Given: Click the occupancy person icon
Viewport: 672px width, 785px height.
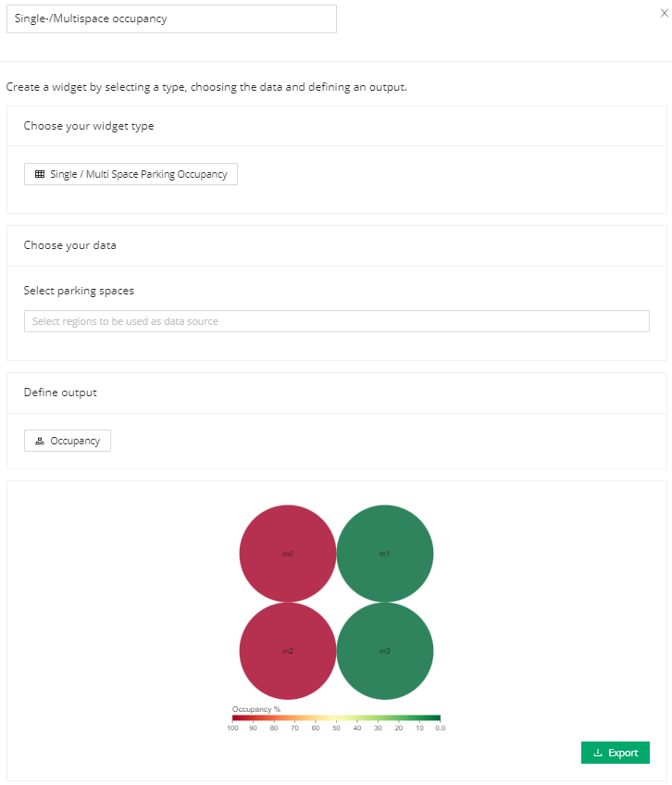Looking at the screenshot, I should (40, 441).
